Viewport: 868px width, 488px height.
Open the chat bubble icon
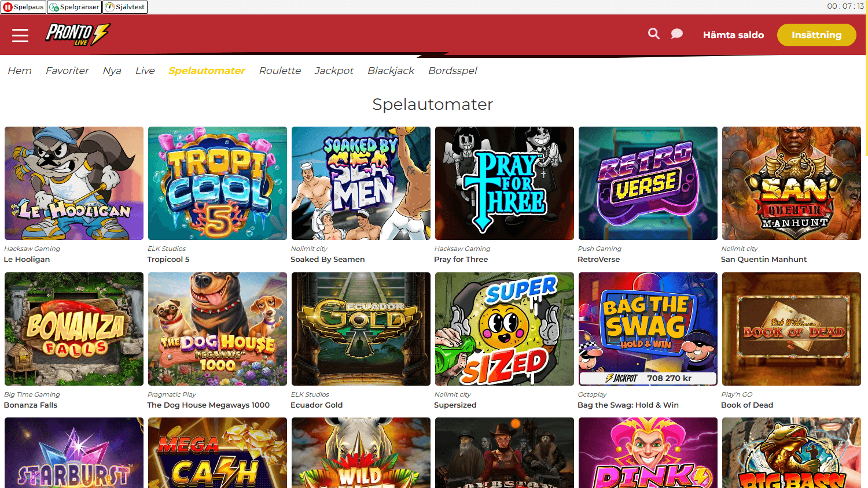coord(676,34)
